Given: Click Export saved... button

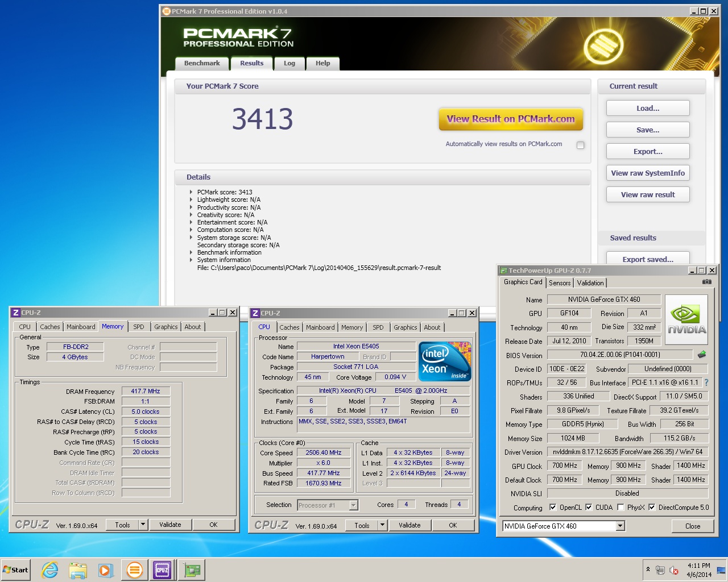Looking at the screenshot, I should tap(648, 259).
